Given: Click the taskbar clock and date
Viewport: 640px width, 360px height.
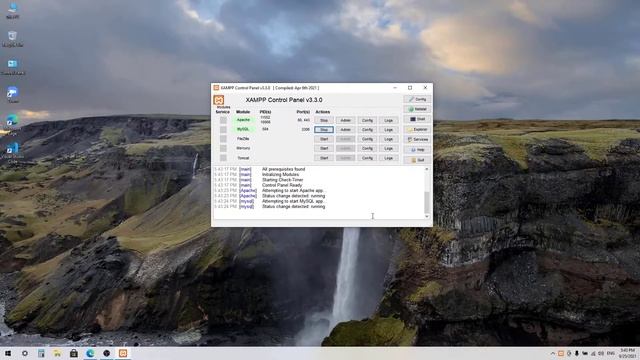Looking at the screenshot, I should tap(627, 353).
